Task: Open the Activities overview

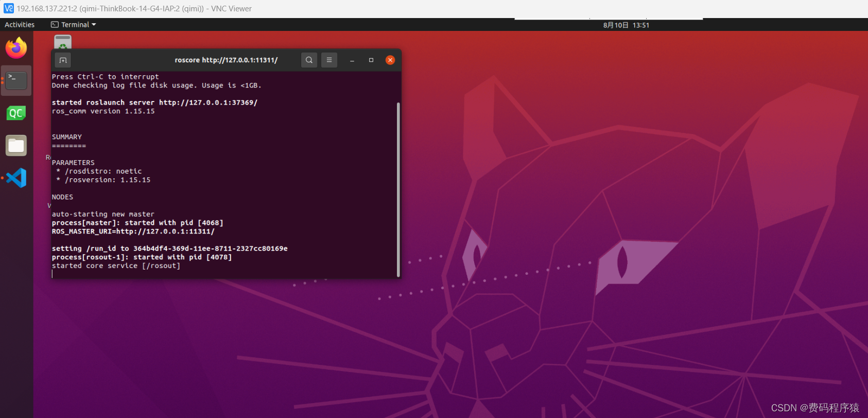Action: pyautogui.click(x=20, y=25)
